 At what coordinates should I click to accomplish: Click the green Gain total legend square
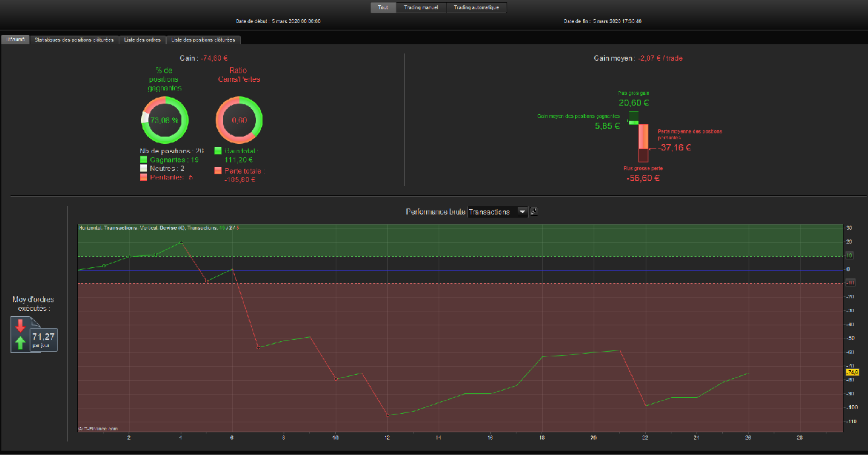[x=218, y=151]
